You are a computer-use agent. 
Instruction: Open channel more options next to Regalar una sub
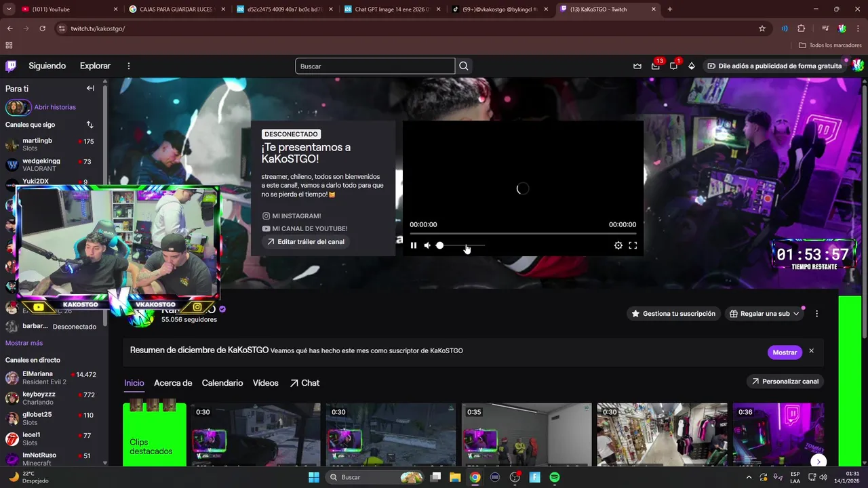pos(816,314)
